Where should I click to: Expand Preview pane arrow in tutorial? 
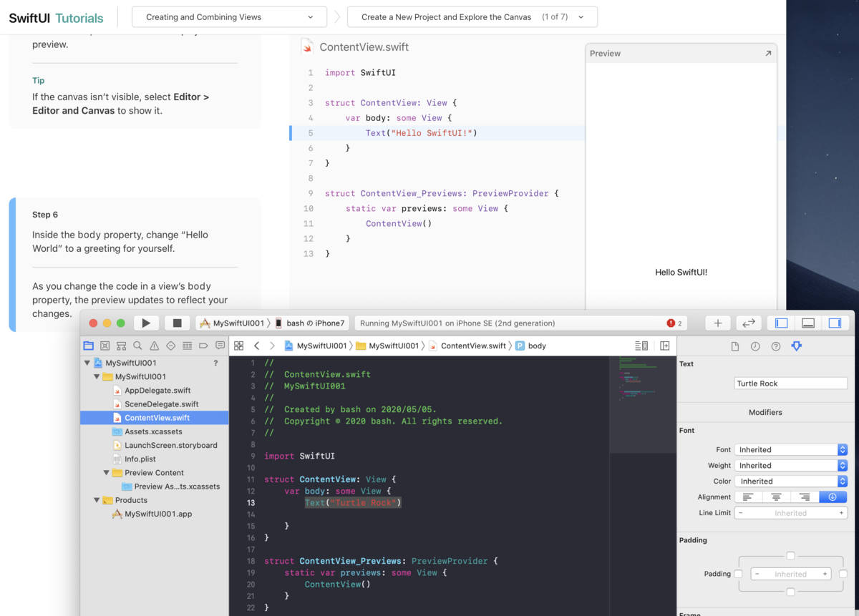[x=768, y=54]
